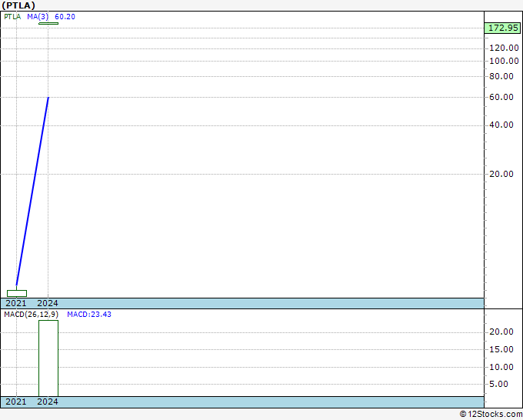
Task: Click the (PTLA) chart title
Action: coord(18,5)
